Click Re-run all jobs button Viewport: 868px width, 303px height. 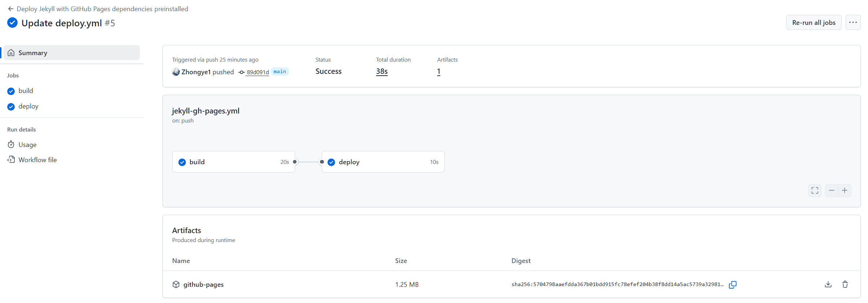click(814, 22)
